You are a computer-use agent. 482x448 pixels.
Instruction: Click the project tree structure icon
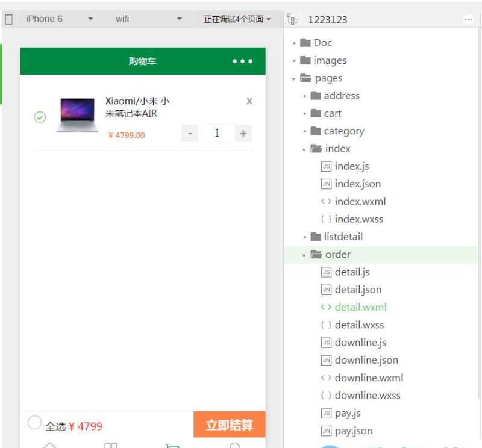(292, 19)
